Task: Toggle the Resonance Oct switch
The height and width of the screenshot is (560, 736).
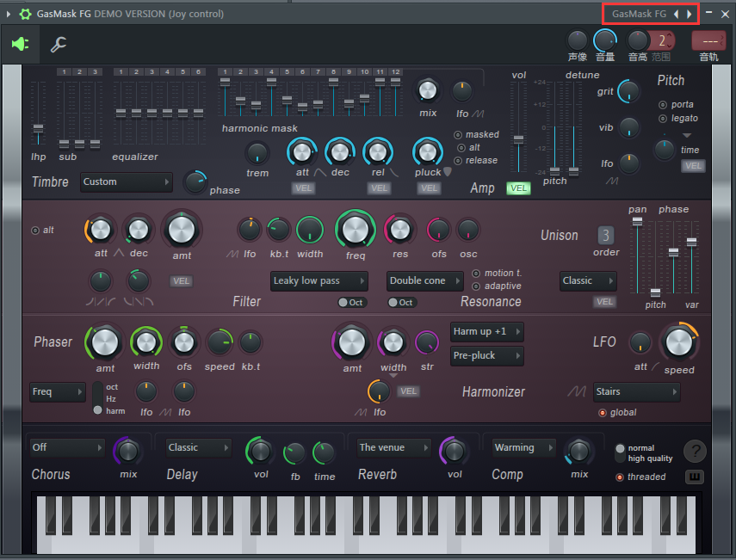Action: [402, 303]
